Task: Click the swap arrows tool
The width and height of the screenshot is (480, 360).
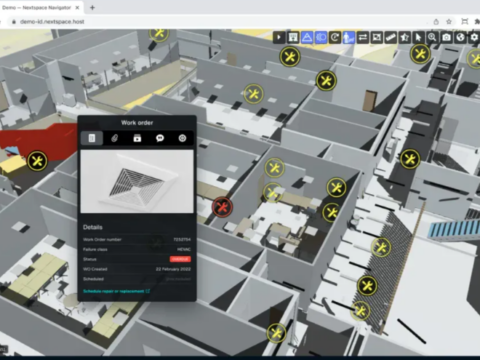Action: click(363, 37)
